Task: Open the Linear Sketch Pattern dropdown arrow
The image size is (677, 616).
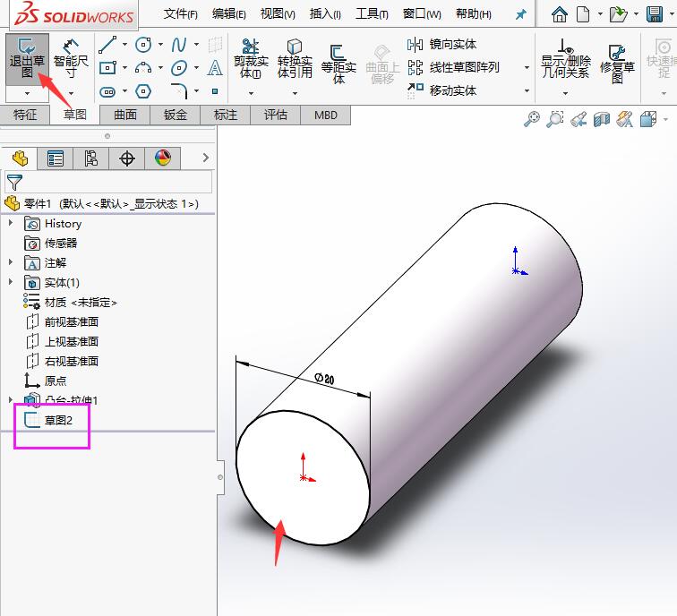Action: pos(527,68)
